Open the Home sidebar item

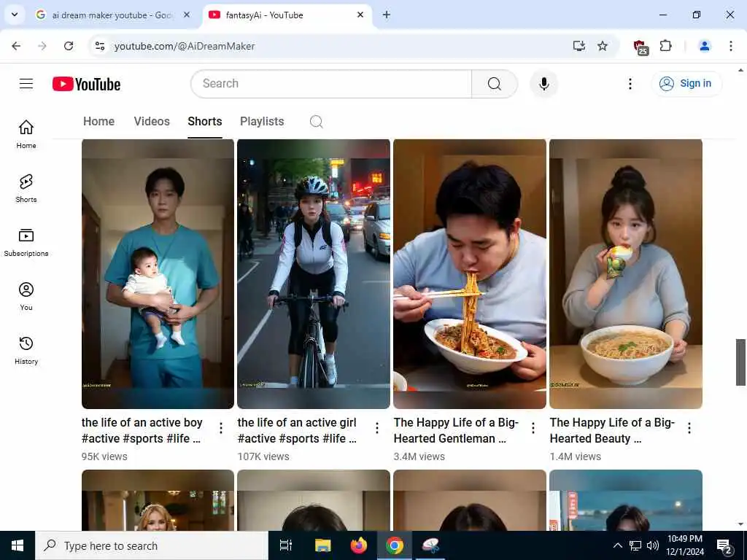tap(26, 134)
